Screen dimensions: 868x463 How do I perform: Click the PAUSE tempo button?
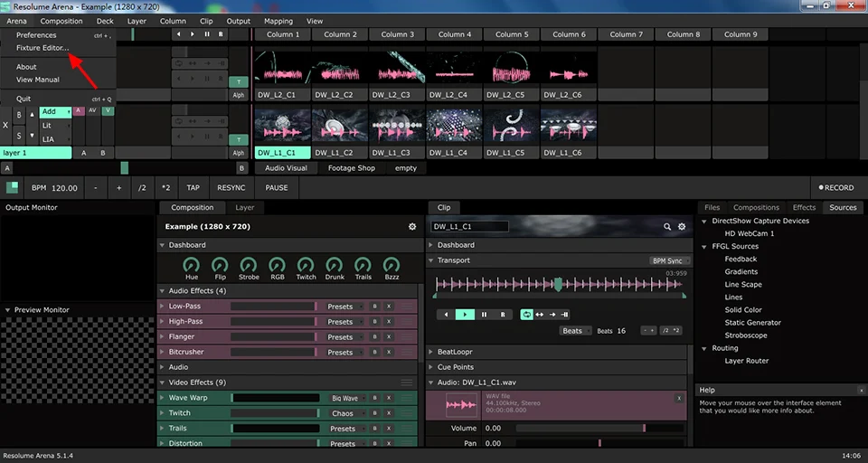point(277,188)
